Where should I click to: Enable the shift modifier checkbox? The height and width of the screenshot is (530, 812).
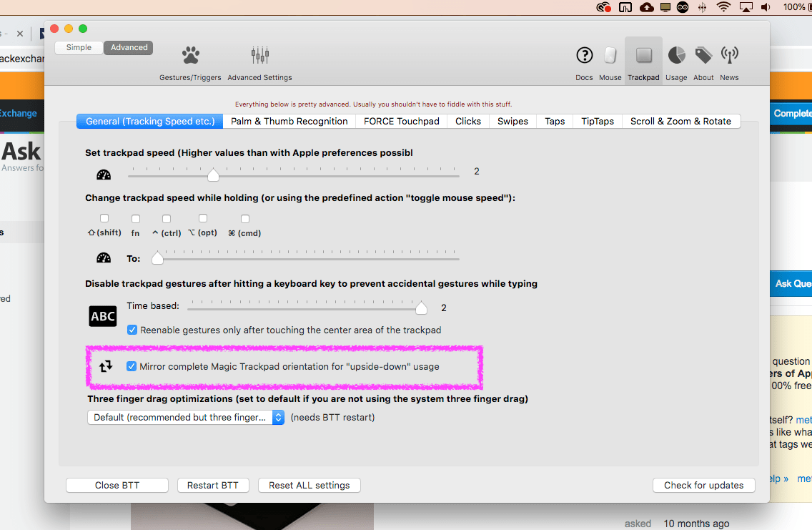click(104, 218)
